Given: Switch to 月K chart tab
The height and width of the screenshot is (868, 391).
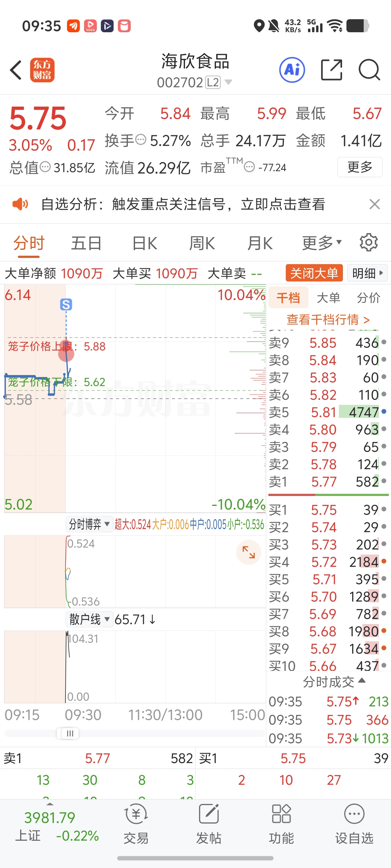Looking at the screenshot, I should pyautogui.click(x=260, y=243).
